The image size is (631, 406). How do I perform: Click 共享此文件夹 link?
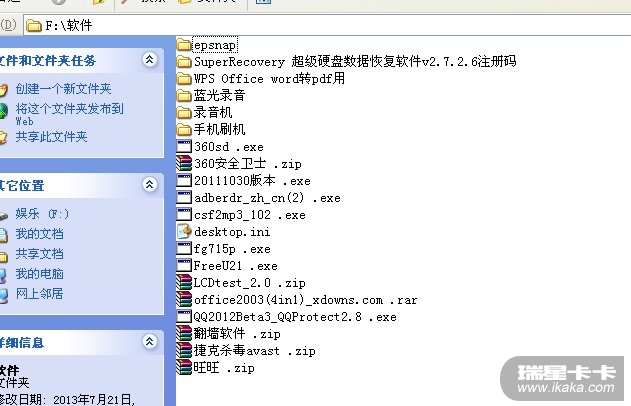tap(51, 137)
